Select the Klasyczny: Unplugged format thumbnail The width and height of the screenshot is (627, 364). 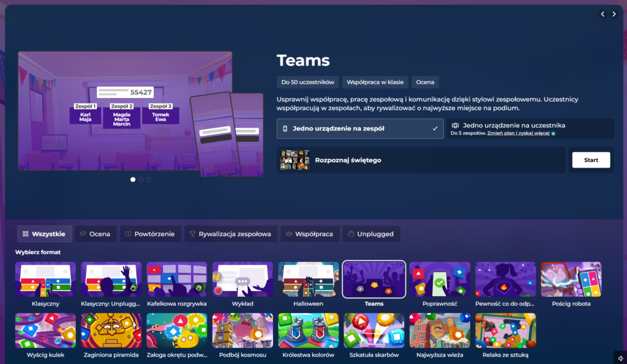[111, 280]
